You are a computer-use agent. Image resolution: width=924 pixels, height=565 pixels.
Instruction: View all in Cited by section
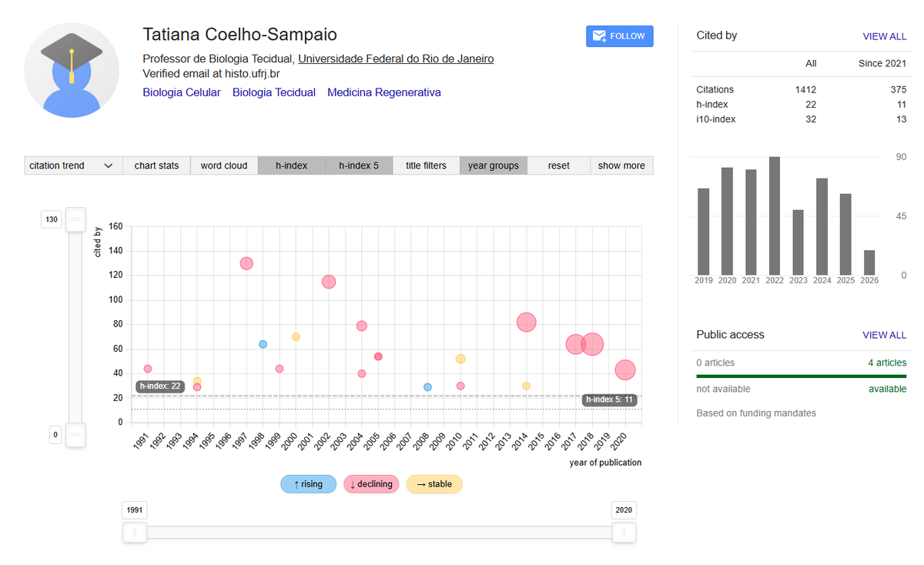[x=884, y=36]
